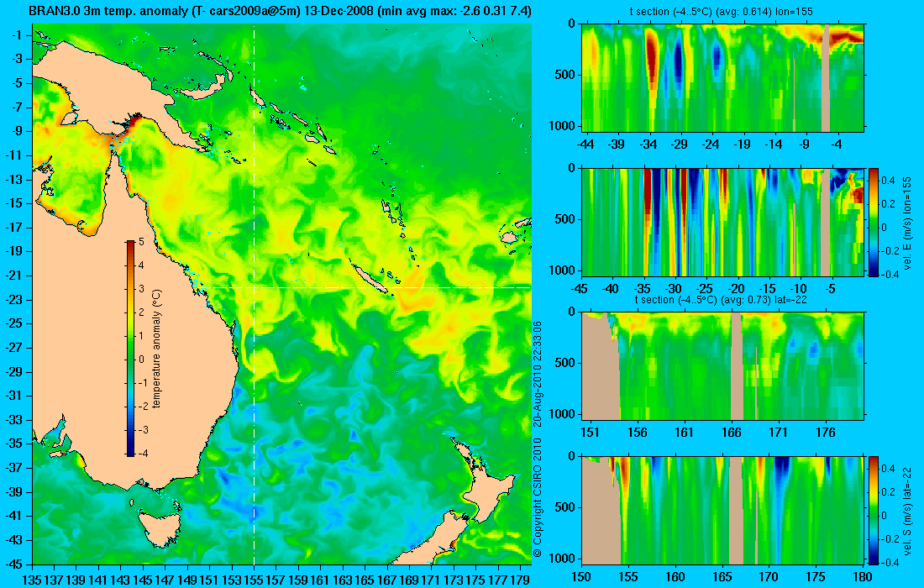
Task: Click the intersection of the dashed white crosshair lines
Action: [x=254, y=287]
